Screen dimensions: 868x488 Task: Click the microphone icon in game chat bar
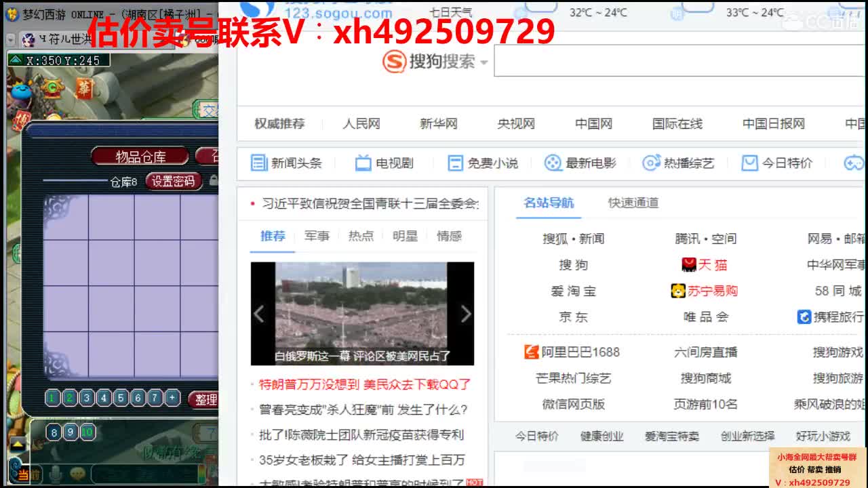click(x=54, y=473)
